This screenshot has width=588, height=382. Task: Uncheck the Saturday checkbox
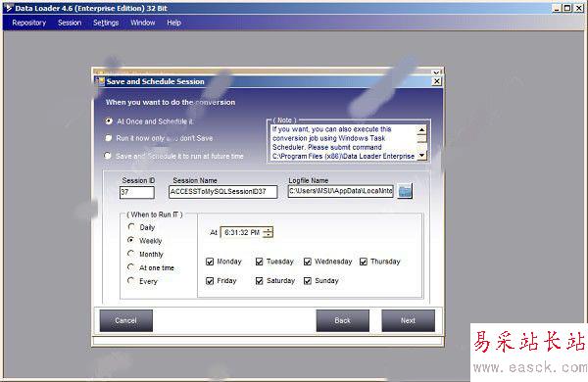(259, 281)
